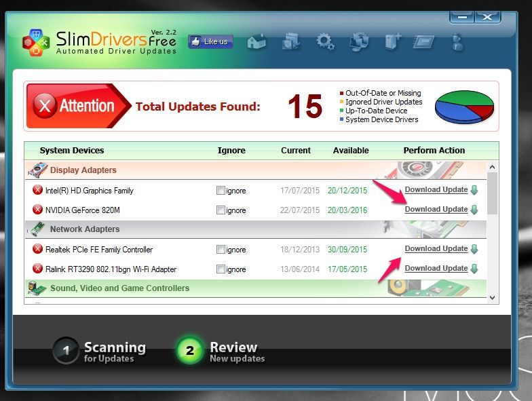
Task: Click available date 20/03/2016
Action: 347,210
